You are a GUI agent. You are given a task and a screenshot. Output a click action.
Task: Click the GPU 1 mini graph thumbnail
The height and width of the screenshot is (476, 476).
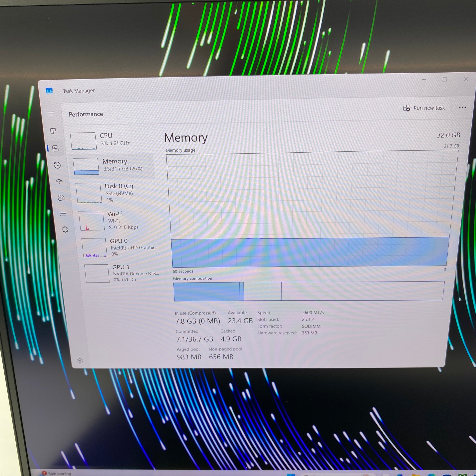(97, 273)
